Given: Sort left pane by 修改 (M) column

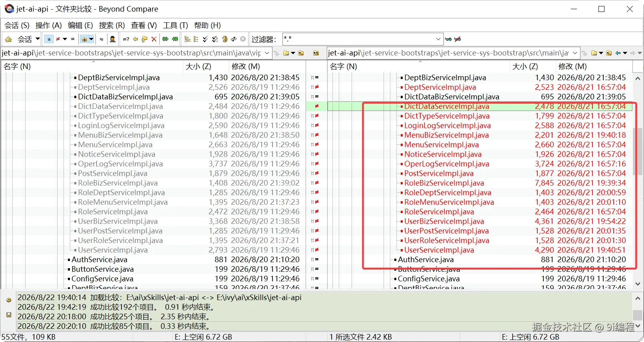Looking at the screenshot, I should [267, 66].
